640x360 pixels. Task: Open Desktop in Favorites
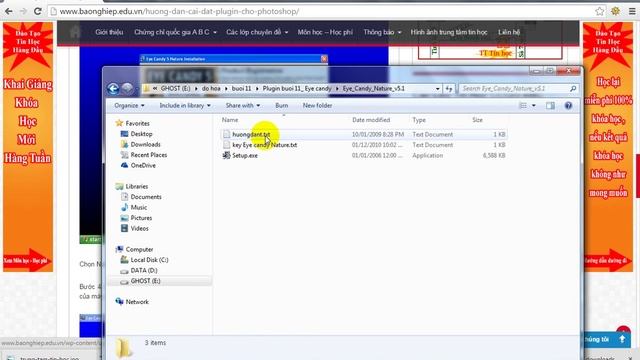tap(141, 134)
